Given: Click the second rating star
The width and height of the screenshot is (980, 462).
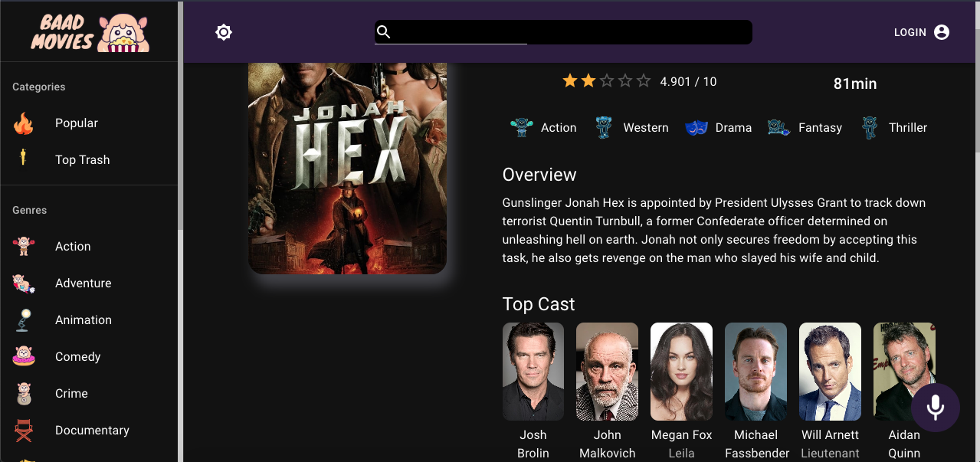Looking at the screenshot, I should pyautogui.click(x=588, y=81).
